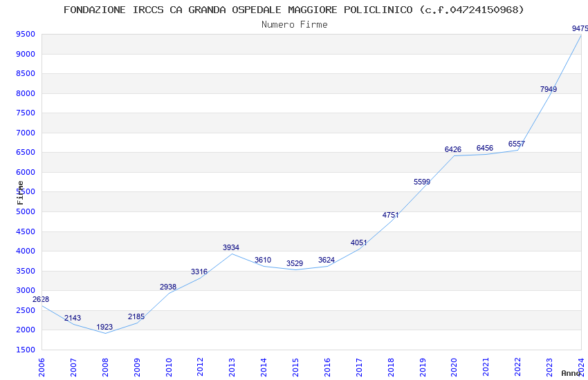Click the 3529 data label for 2015
The width and height of the screenshot is (588, 380).
(295, 263)
